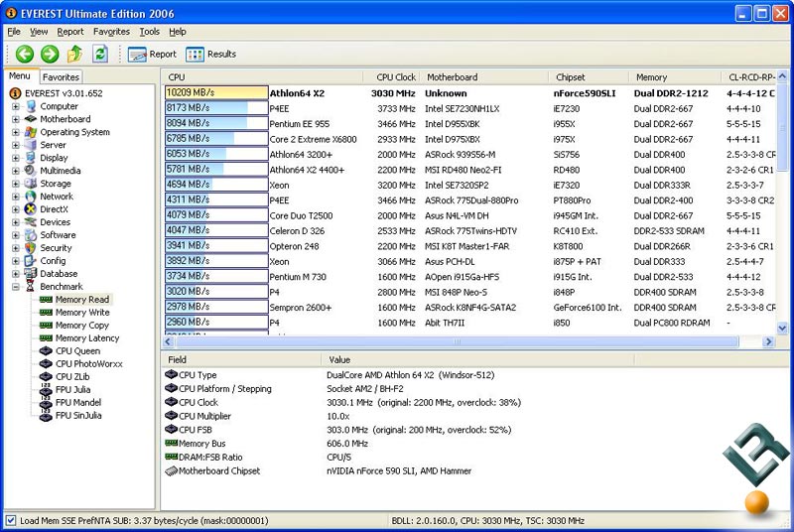Expand the Software tree node
Image resolution: width=794 pixels, height=532 pixels.
coord(16,235)
